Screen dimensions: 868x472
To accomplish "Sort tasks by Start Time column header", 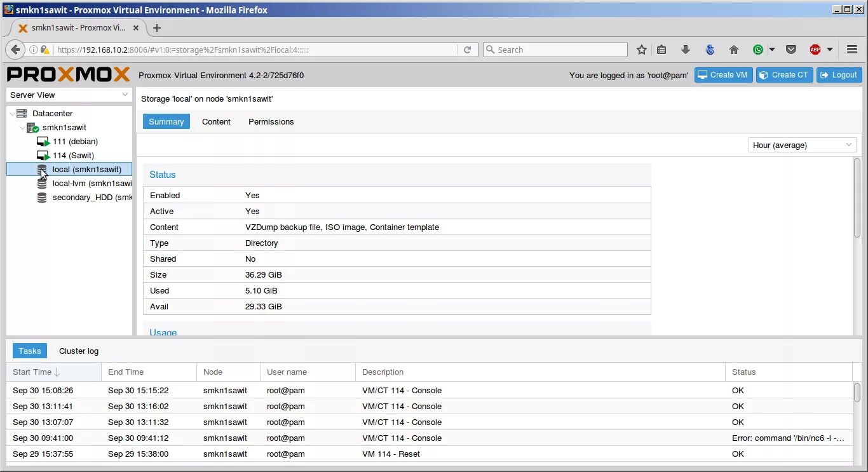I will [x=53, y=372].
